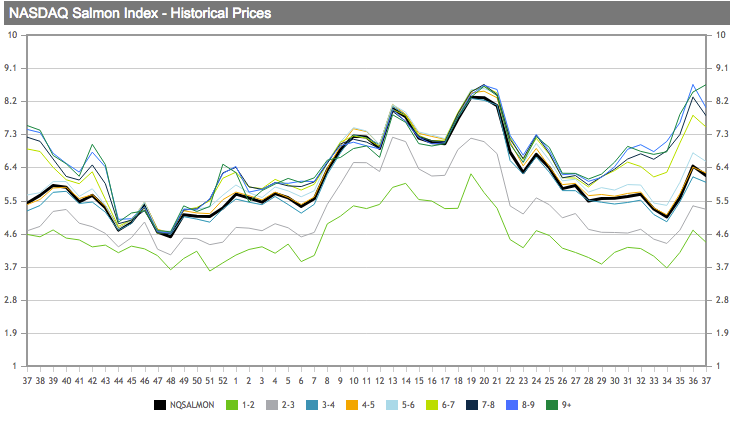Click the chart title NASDAQ Salmon Index
735x421 pixels.
point(140,14)
